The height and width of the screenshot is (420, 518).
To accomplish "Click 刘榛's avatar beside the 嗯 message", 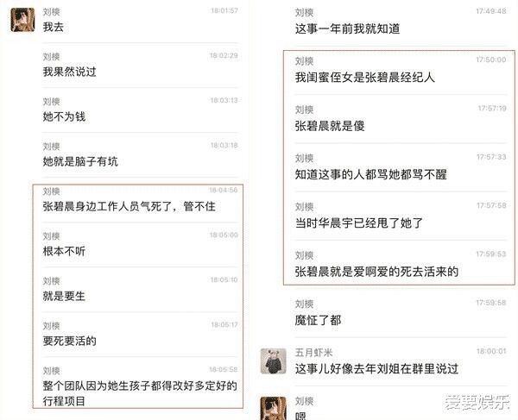I will coord(273,409).
